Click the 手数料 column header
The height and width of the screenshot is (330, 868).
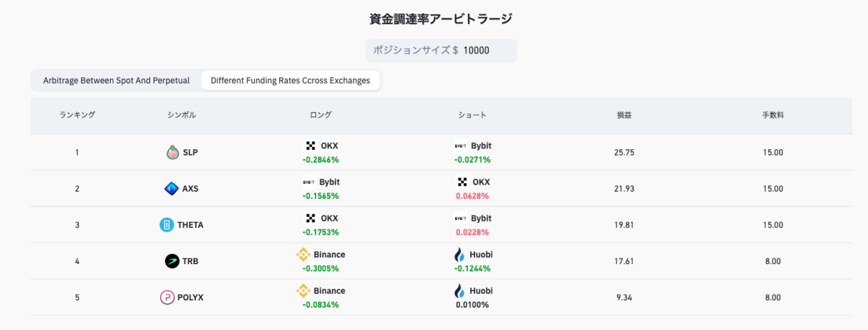pyautogui.click(x=773, y=115)
